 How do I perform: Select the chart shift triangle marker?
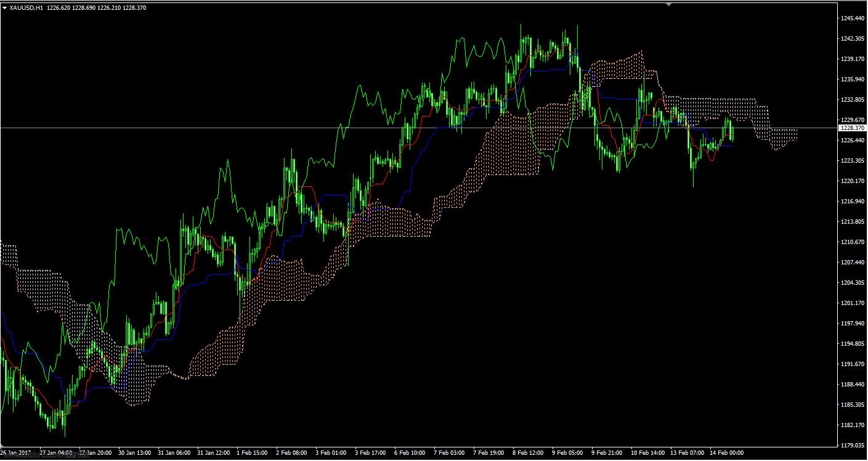[x=668, y=5]
